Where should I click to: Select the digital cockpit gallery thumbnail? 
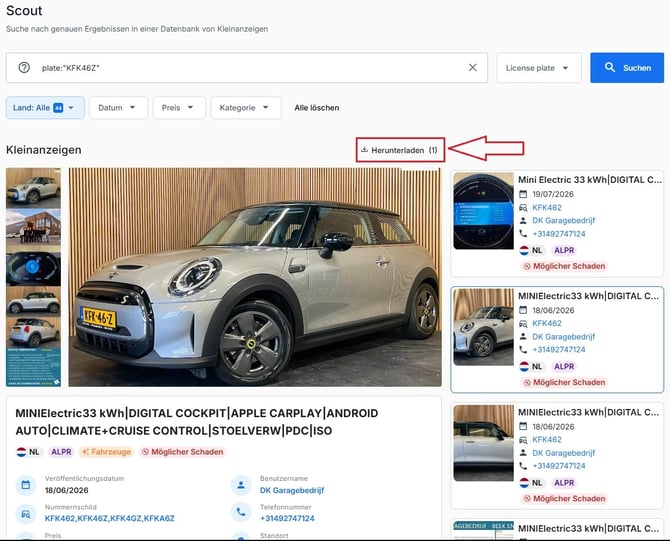33,268
